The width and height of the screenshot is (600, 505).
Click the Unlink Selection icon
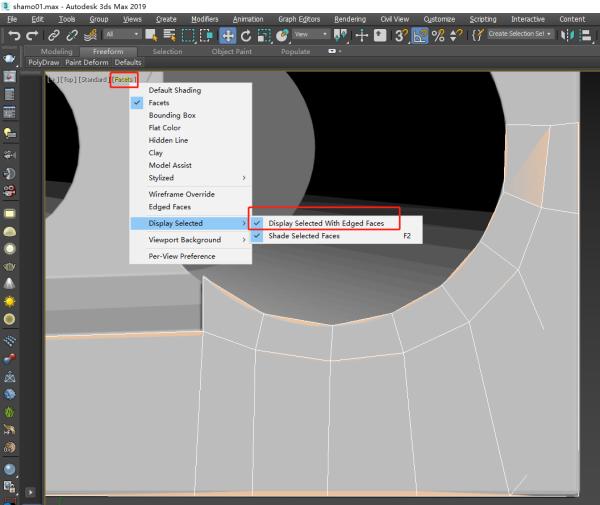pos(72,36)
